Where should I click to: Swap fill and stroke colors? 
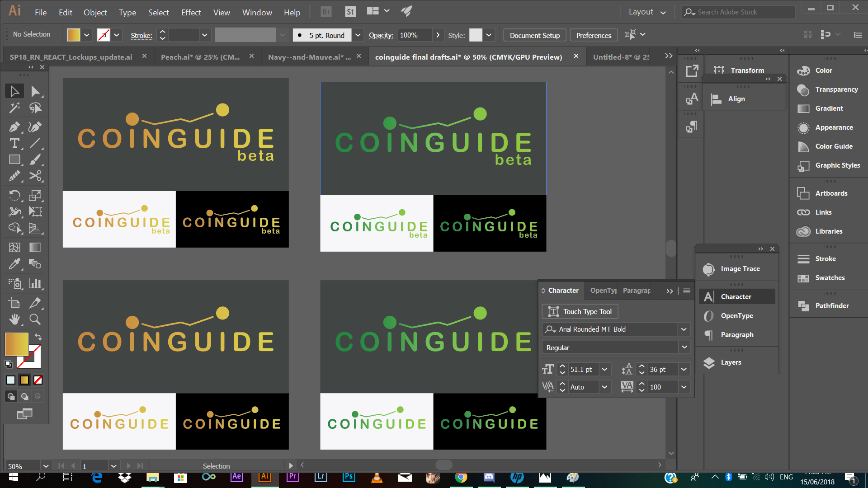[x=38, y=337]
